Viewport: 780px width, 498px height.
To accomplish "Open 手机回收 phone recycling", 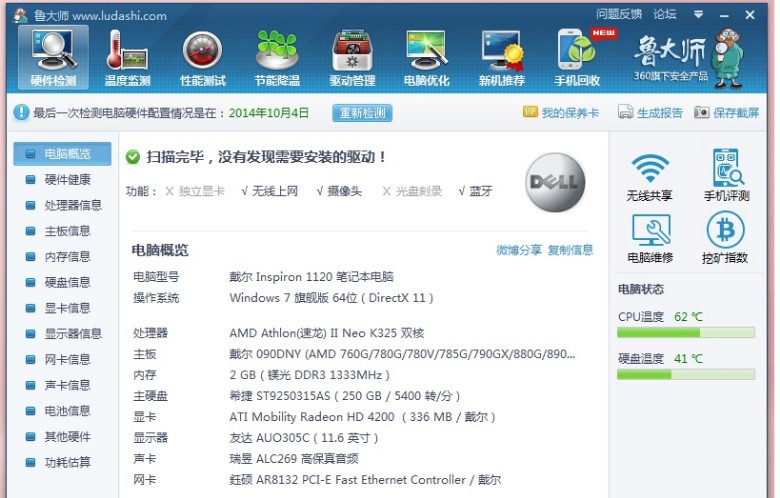I will [x=577, y=58].
